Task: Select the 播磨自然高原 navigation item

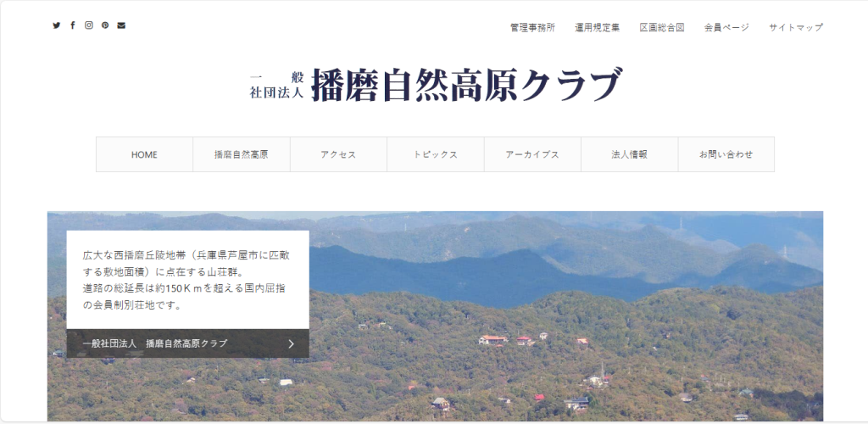Action: [242, 154]
